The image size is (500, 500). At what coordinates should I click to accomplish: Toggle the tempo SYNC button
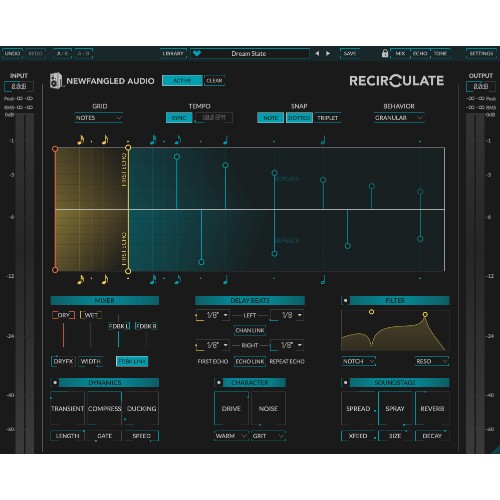179,118
